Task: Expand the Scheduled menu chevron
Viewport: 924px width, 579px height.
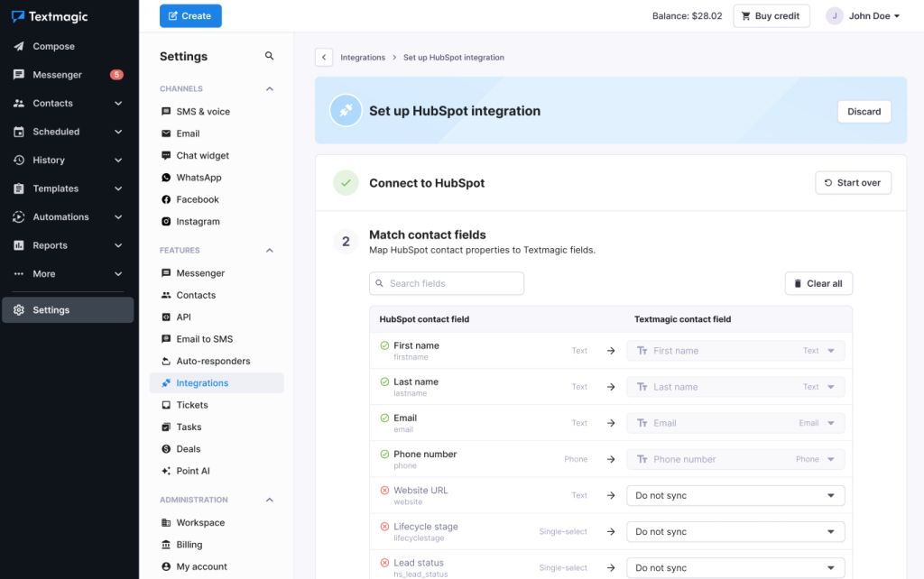Action: click(118, 132)
